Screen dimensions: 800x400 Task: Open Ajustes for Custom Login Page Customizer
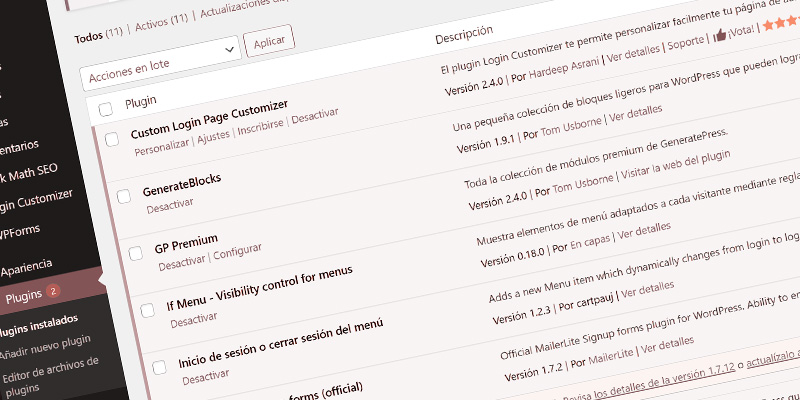coord(214,137)
